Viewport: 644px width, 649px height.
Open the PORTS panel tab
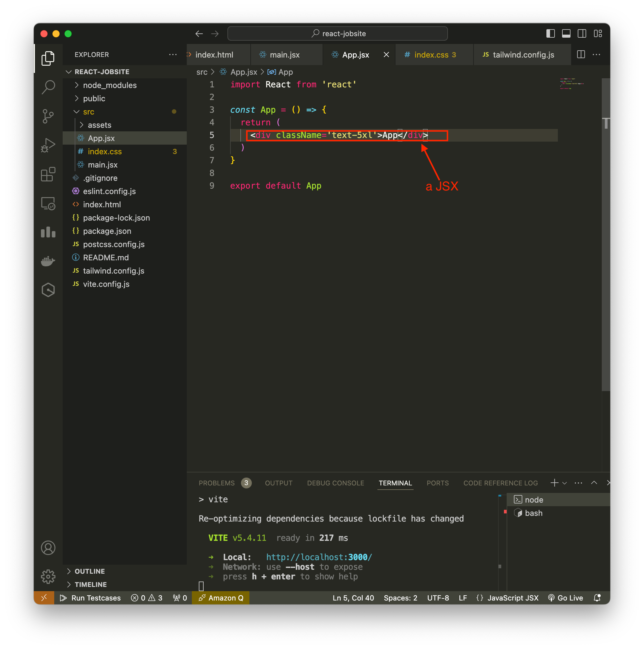click(438, 483)
